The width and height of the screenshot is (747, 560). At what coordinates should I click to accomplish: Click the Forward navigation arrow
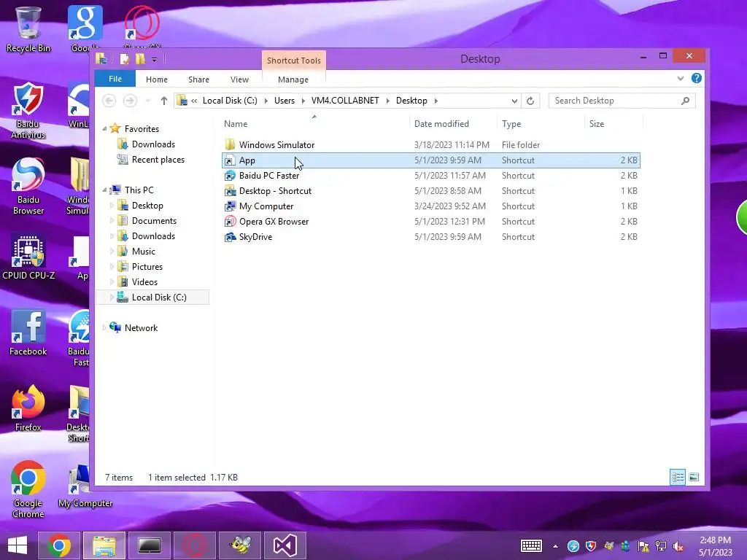pyautogui.click(x=130, y=101)
